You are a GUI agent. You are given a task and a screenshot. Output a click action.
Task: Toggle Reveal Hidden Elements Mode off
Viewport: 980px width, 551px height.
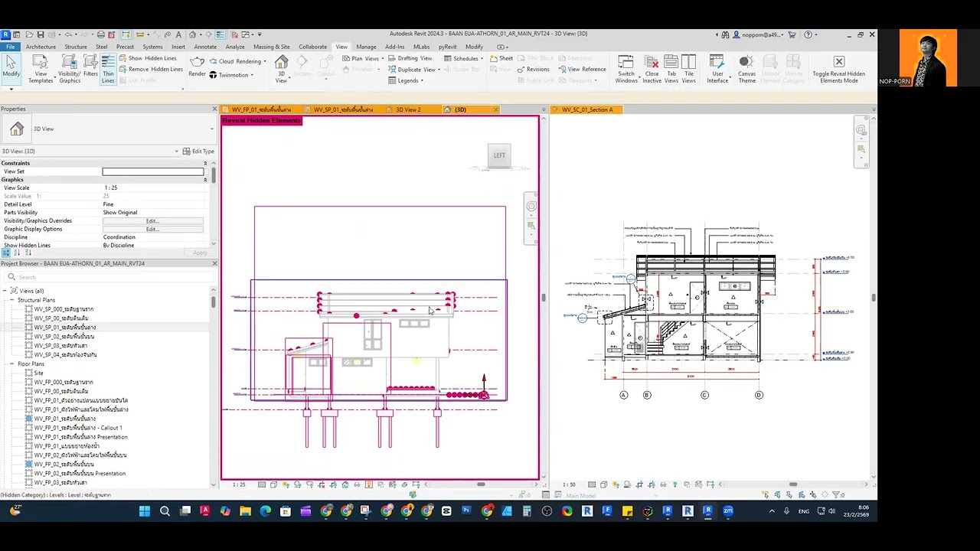[839, 69]
